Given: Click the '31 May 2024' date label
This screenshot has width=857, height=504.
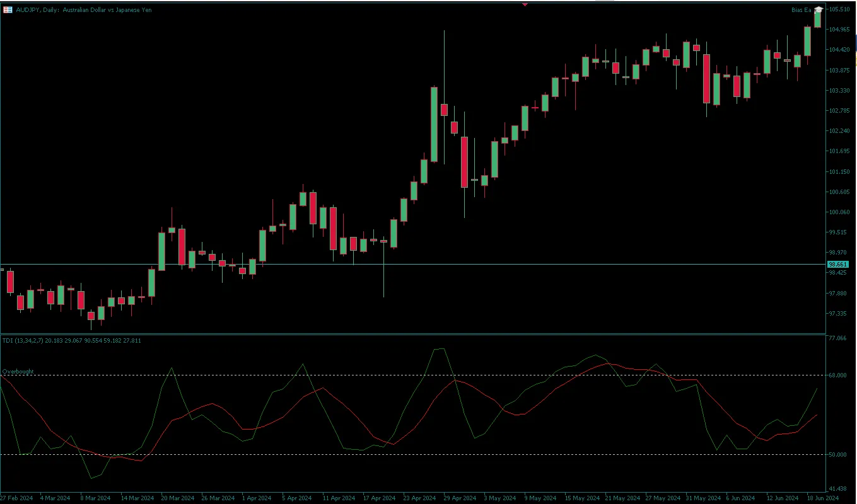Looking at the screenshot, I should pyautogui.click(x=703, y=498).
